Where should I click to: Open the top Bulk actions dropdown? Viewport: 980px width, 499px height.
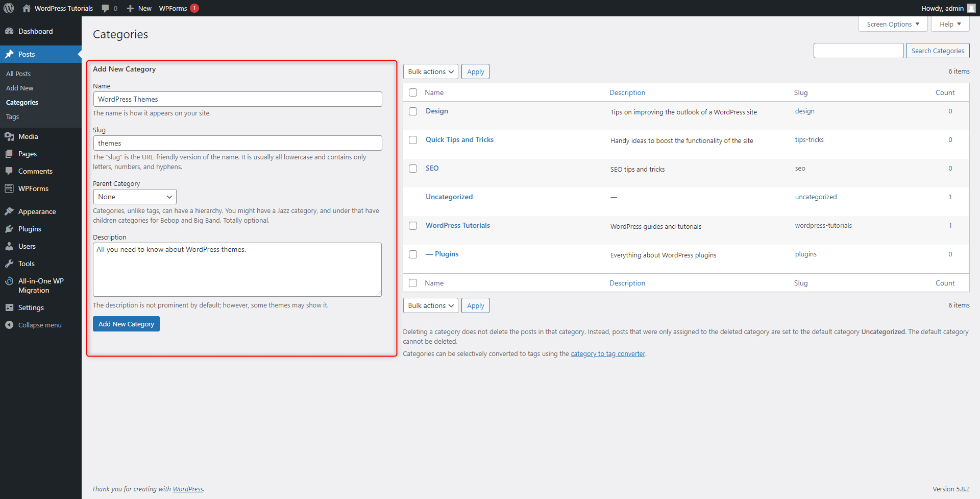(431, 72)
